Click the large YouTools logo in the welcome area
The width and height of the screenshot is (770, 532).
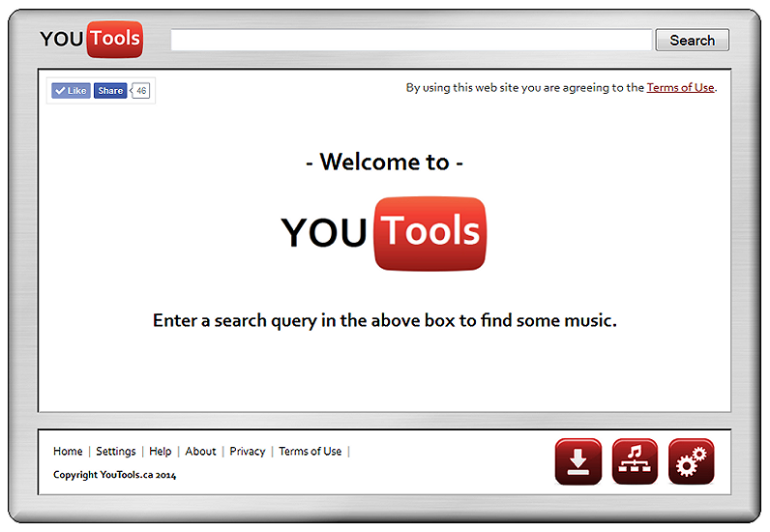click(384, 232)
